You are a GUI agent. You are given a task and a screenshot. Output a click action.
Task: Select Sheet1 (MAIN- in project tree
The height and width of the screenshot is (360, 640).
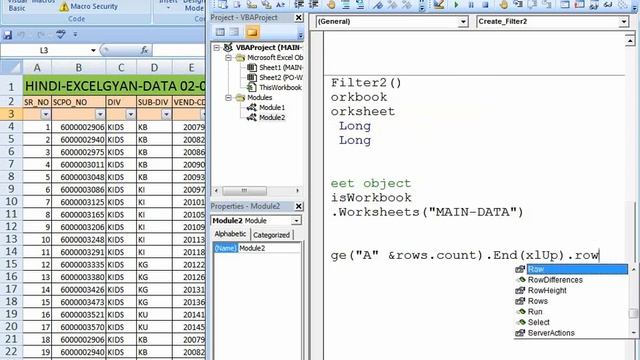pos(281,67)
